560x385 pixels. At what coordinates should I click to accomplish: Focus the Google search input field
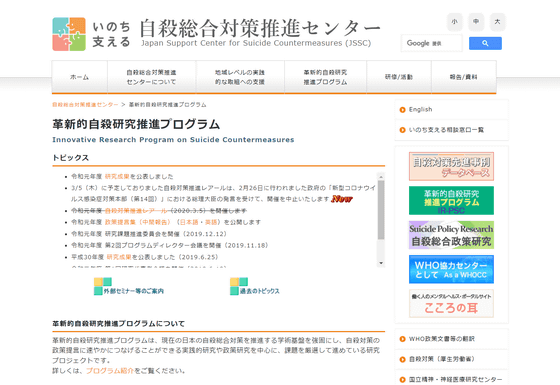point(431,43)
